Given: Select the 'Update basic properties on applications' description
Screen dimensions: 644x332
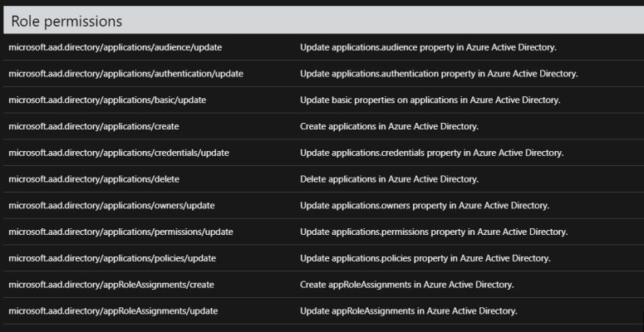Looking at the screenshot, I should (x=430, y=100).
